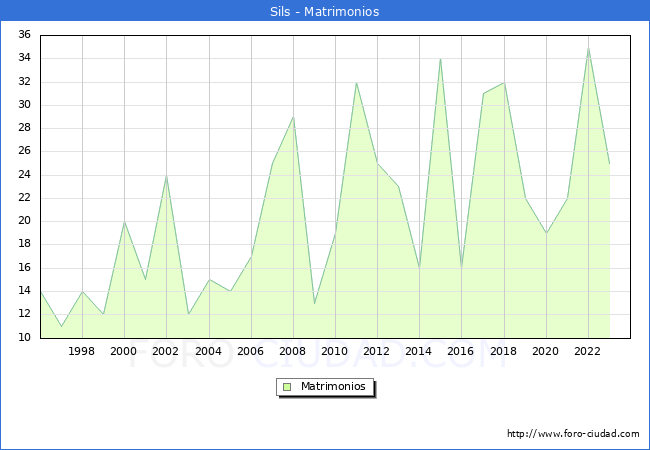Click the 32 y-axis value
This screenshot has height=450, width=650.
[x=24, y=82]
